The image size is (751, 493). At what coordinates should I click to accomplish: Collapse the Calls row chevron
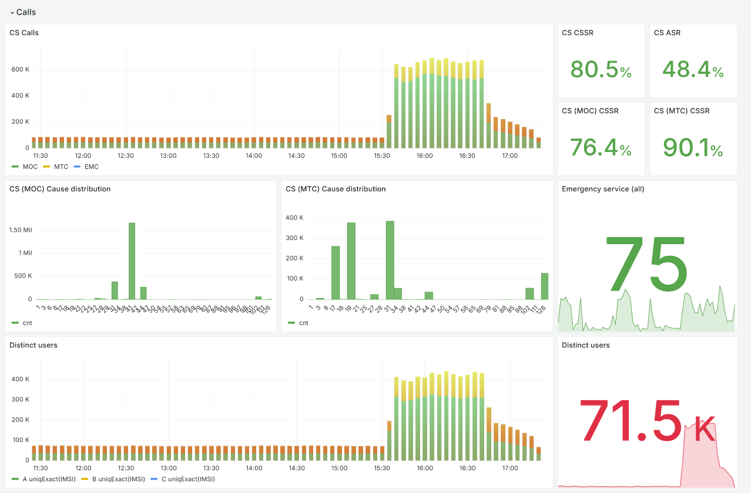coord(12,13)
